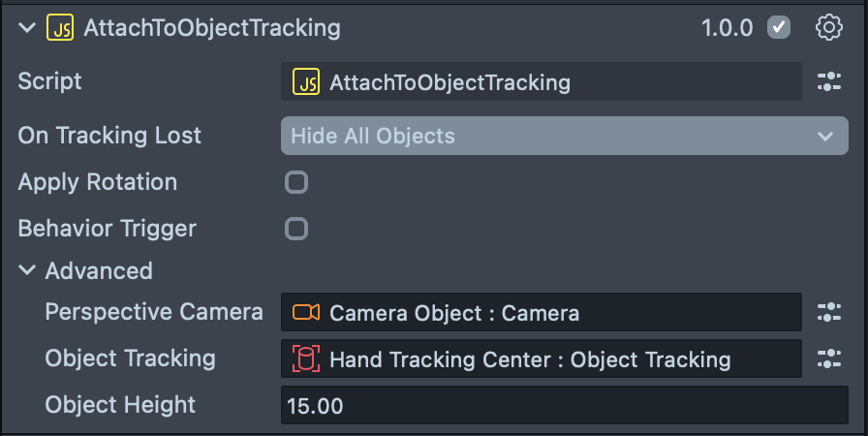Open picker icon for Script field
This screenshot has height=436, width=868.
click(x=828, y=82)
